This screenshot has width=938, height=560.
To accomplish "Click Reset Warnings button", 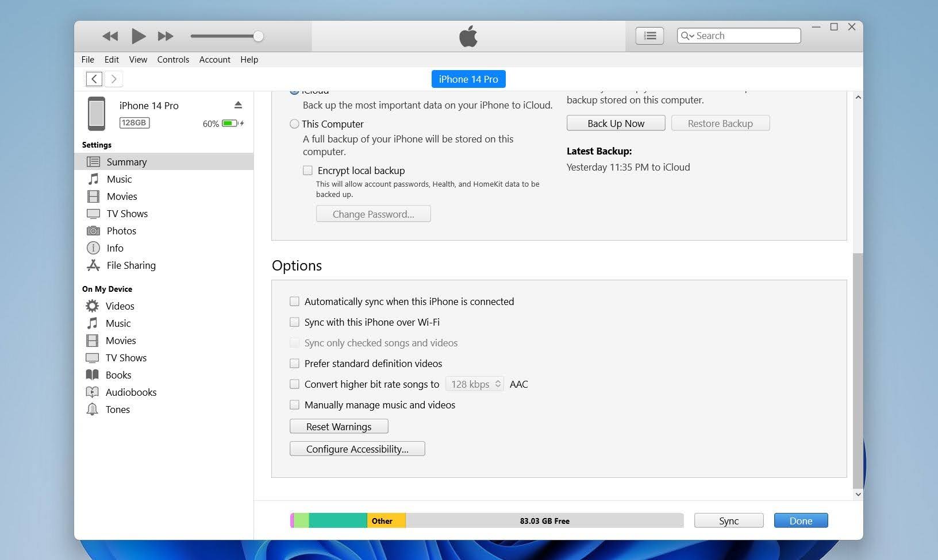I will pos(339,427).
